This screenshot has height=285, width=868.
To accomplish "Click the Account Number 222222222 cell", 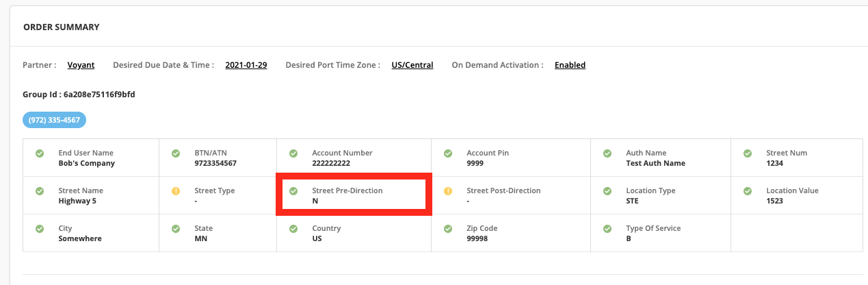I will click(x=354, y=158).
